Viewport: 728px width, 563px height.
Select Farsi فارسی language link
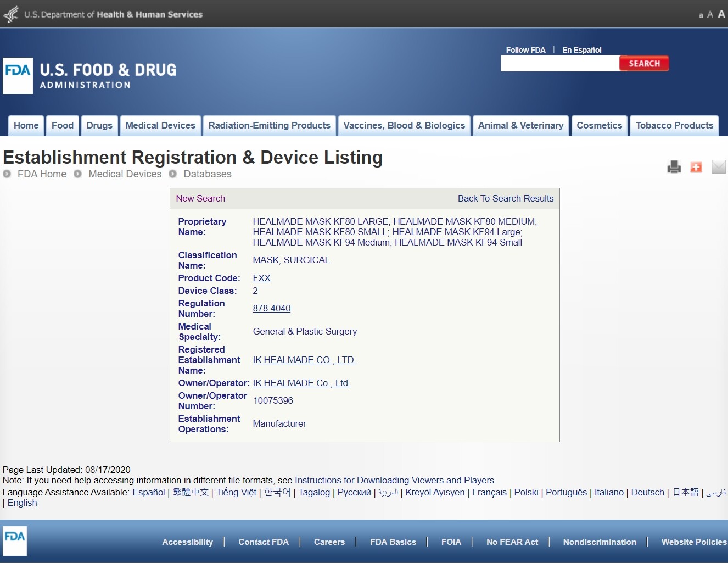coord(716,492)
